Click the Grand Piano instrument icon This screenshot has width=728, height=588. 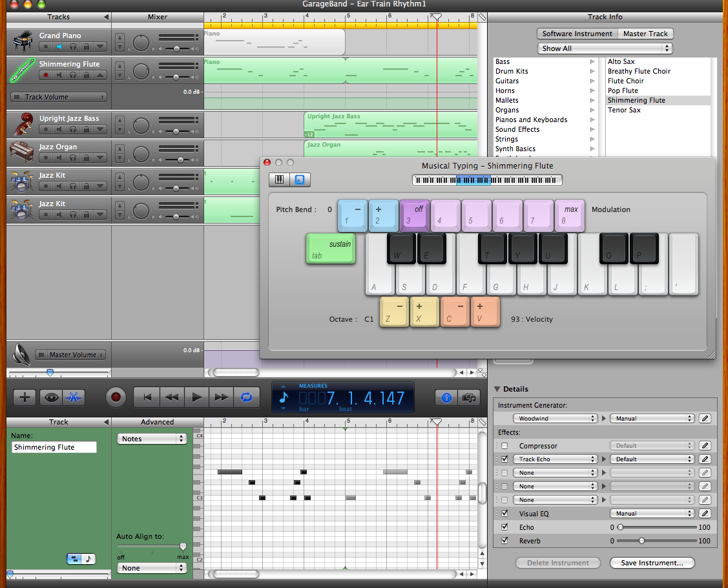(22, 42)
